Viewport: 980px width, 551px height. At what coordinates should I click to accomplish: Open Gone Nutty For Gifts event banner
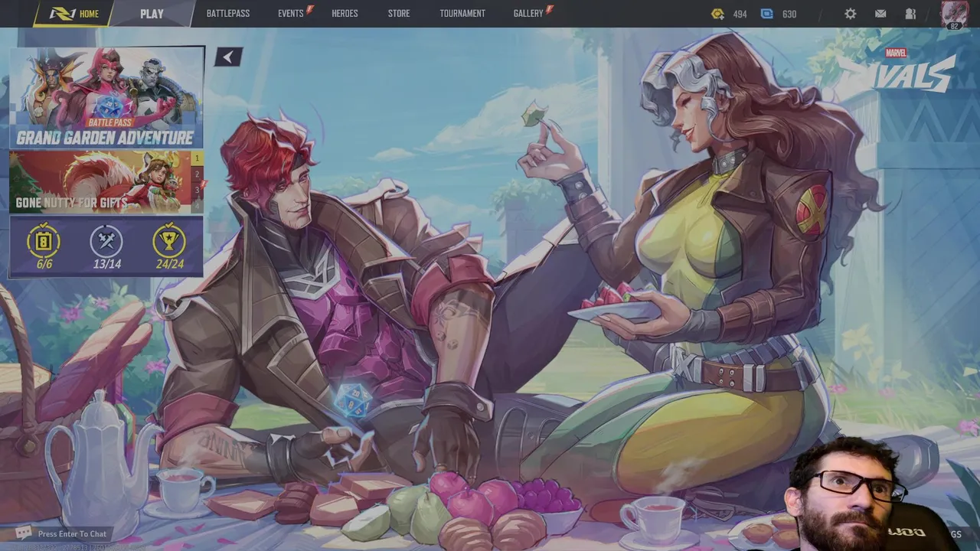(100, 182)
